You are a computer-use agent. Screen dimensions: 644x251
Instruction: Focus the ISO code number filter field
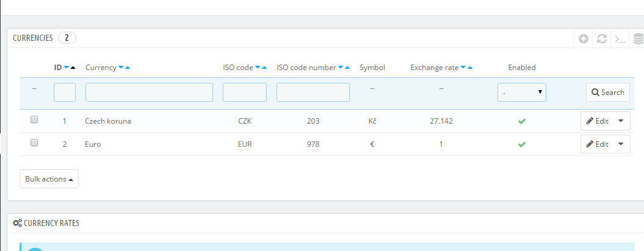(313, 92)
